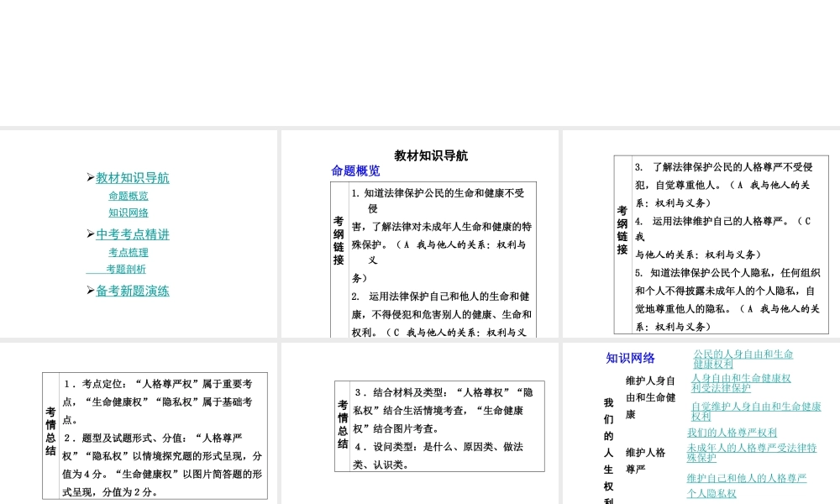Screen dimensions: 840x504
Task: Open link 未成年人的人格尊严受法律特殊保护
Action: tap(752, 453)
